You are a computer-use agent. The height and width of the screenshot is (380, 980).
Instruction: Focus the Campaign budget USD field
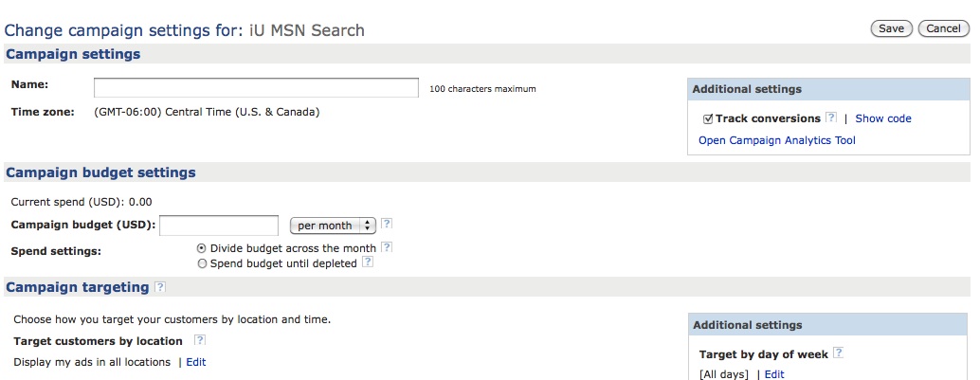coord(219,226)
